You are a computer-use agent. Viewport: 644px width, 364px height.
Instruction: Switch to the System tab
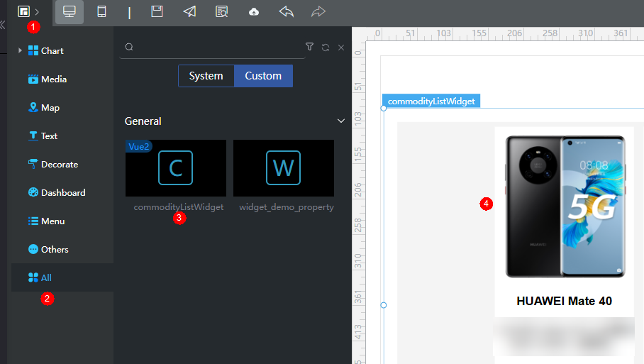click(x=206, y=76)
